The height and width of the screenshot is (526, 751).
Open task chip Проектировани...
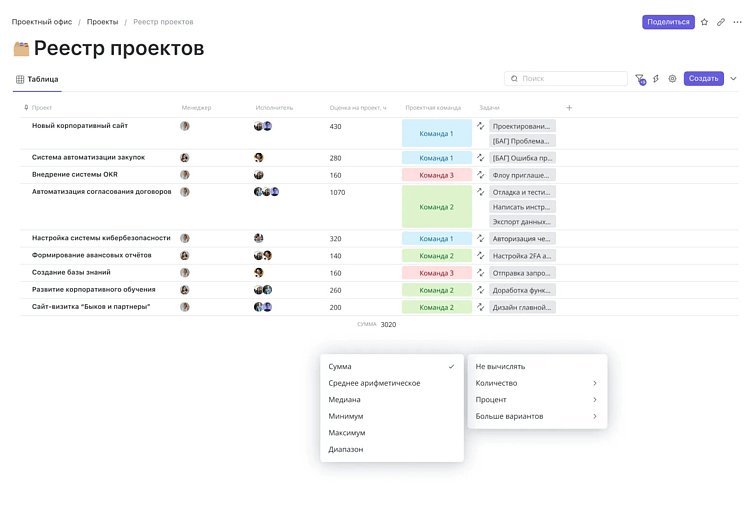pos(522,126)
